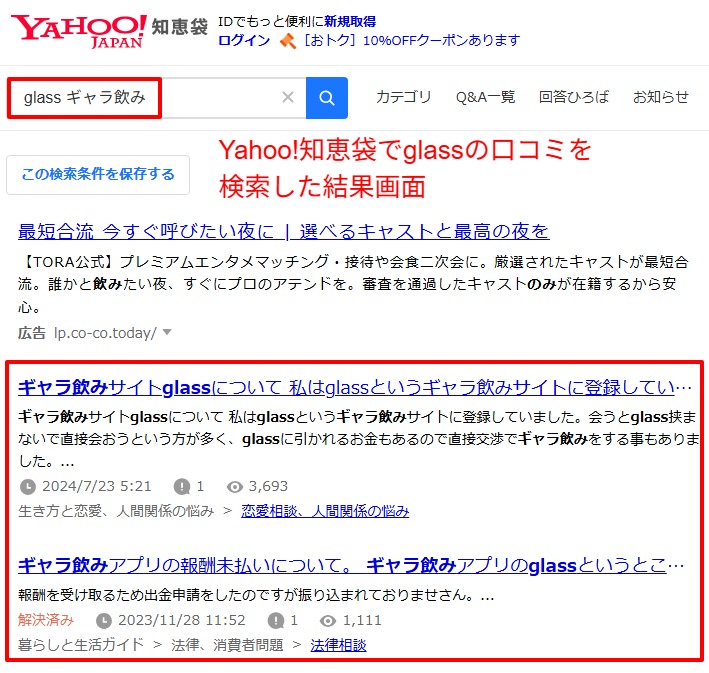The width and height of the screenshot is (709, 673).
Task: Click the 【TORA公式】 ad description text
Action: [x=353, y=284]
